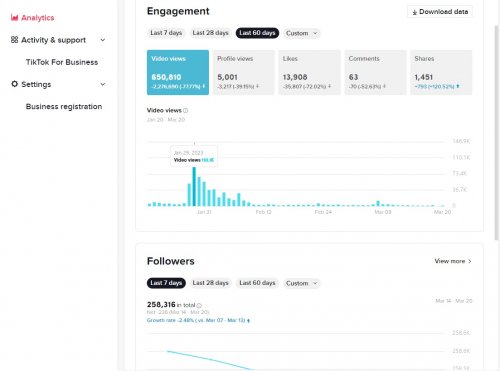Click the Analytics chart icon in sidebar
Screen dimensions: 500x371
tap(14, 18)
